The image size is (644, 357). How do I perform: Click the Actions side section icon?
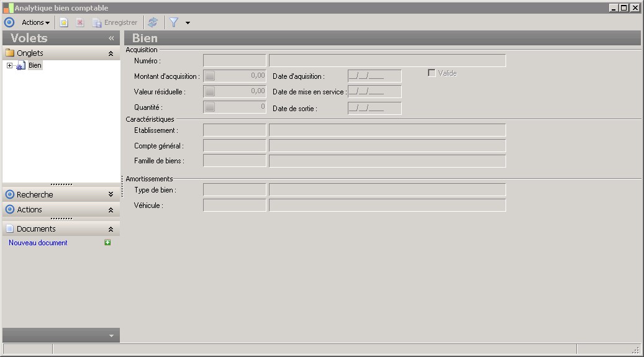[10, 209]
